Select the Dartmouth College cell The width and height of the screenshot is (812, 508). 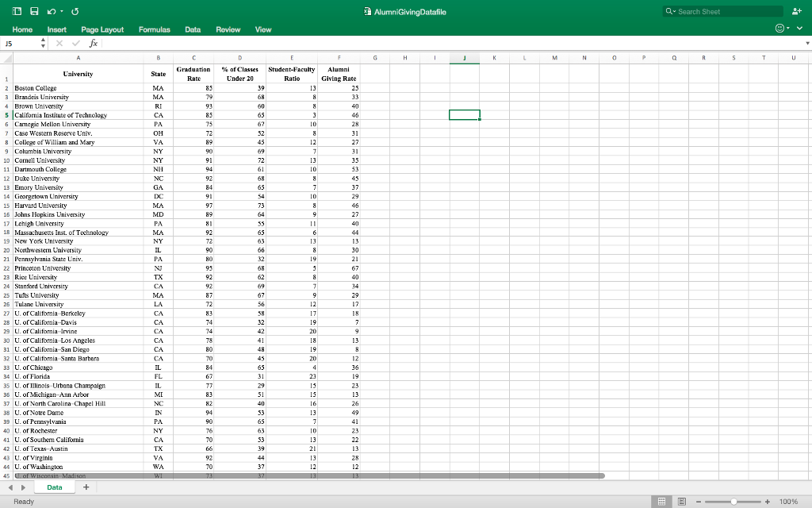(x=79, y=169)
